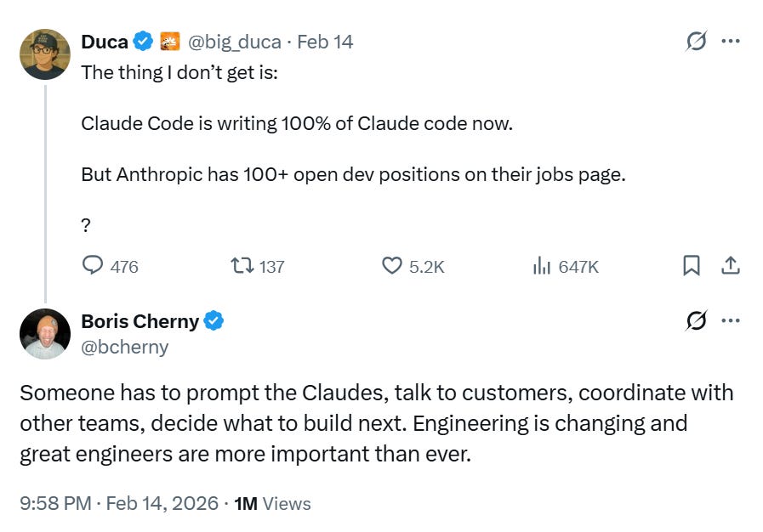Open the reply icon on Duca's tweet
This screenshot has width=763, height=532.
[93, 266]
